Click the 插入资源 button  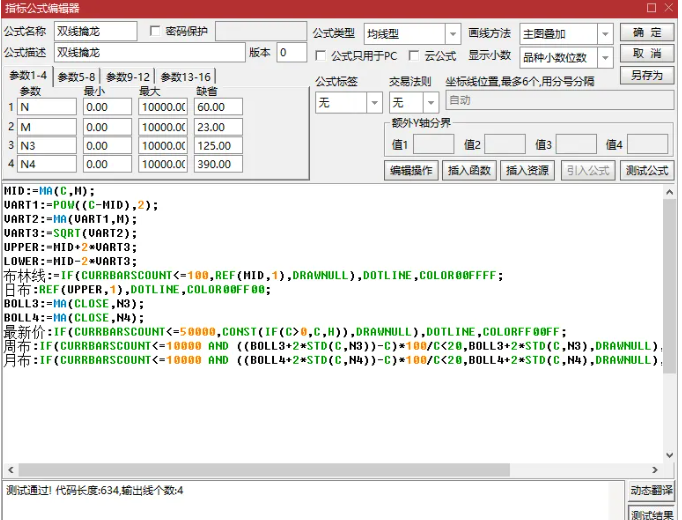click(527, 170)
